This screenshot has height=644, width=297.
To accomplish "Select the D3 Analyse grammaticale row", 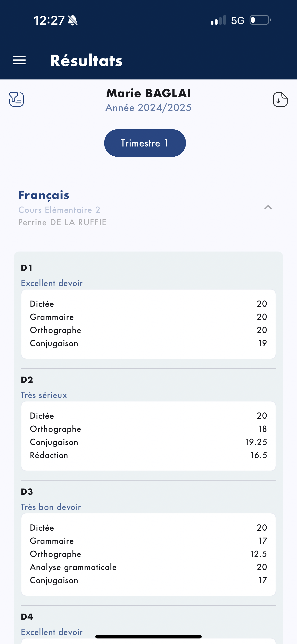I will pyautogui.click(x=148, y=567).
